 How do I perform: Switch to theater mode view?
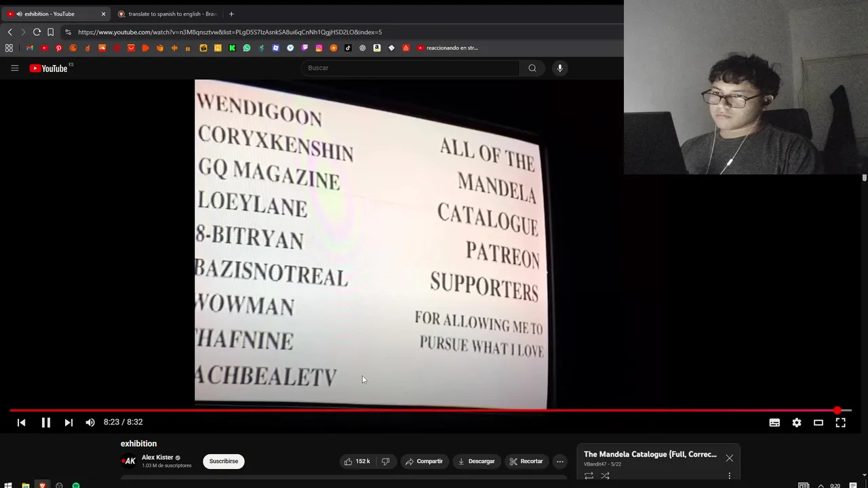coord(818,422)
